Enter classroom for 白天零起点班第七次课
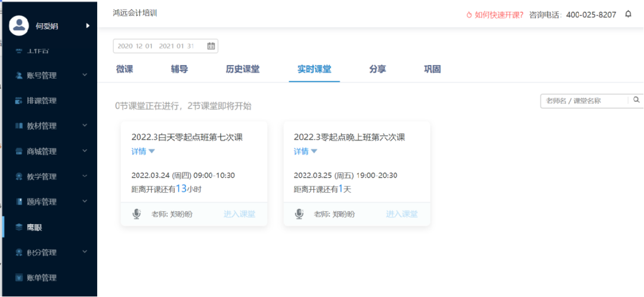The image size is (644, 297). 240,214
